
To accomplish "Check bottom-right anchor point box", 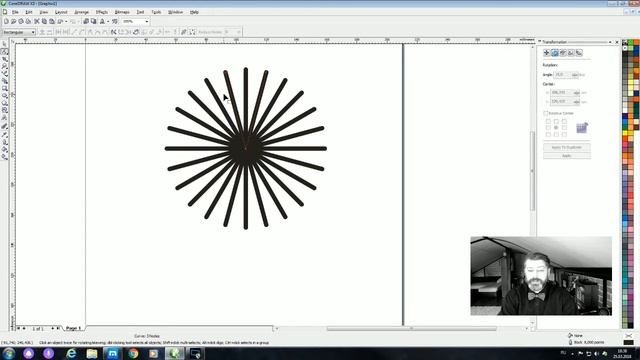I will [564, 134].
